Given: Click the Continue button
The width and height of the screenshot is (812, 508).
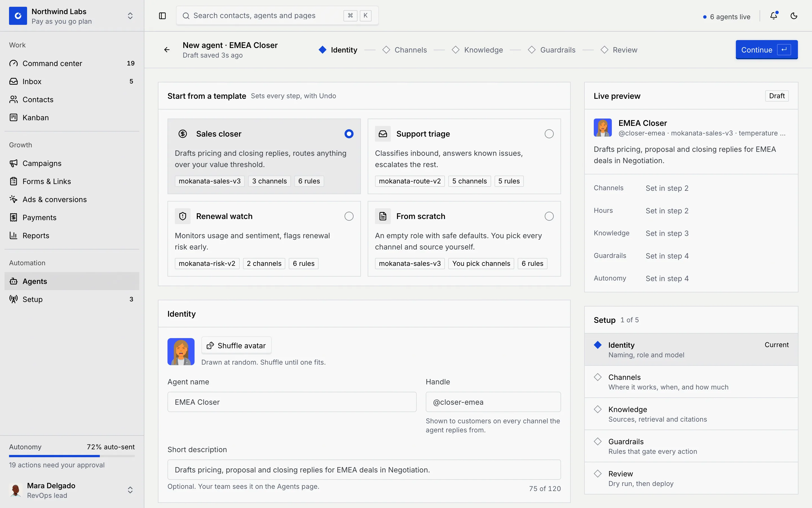Looking at the screenshot, I should [x=767, y=50].
